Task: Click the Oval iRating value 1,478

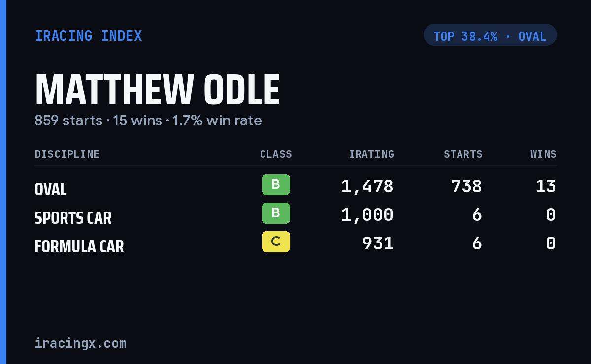Action: 367,186
